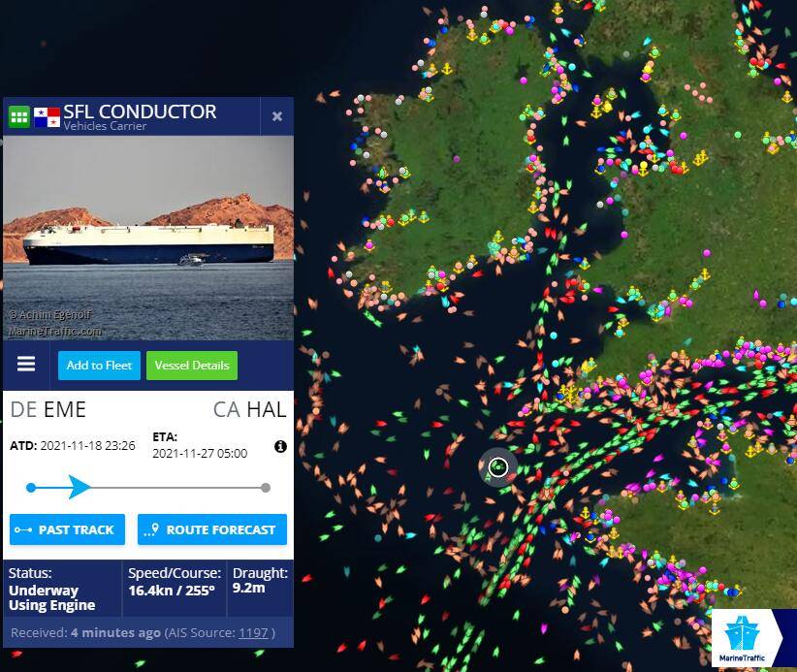This screenshot has height=672, width=797.
Task: Close the SFL CONDUCTOR vessel panel
Action: click(x=277, y=116)
